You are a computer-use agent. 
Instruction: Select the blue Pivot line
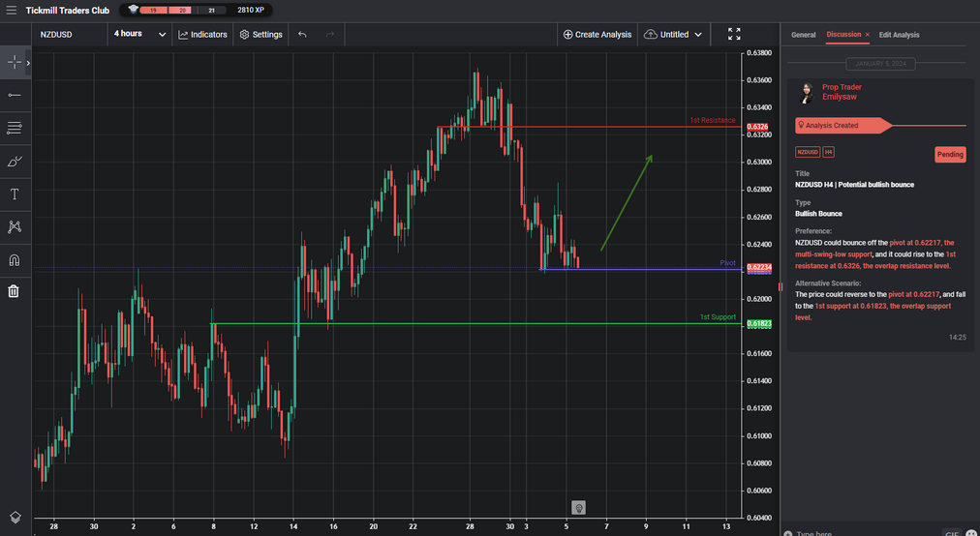pos(641,270)
